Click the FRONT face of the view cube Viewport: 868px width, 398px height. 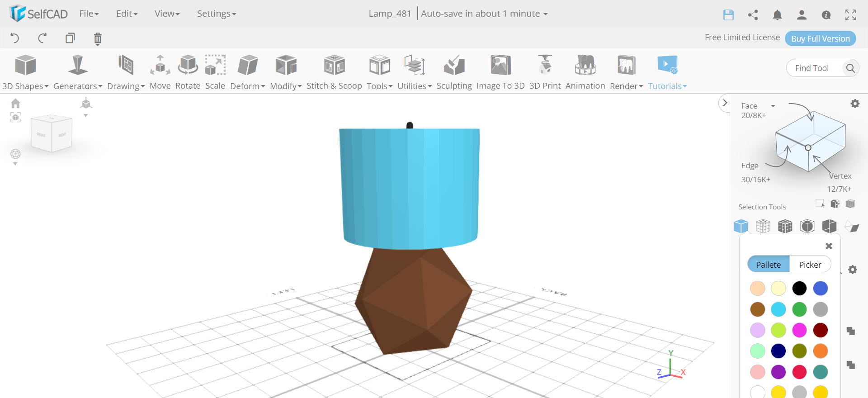41,135
